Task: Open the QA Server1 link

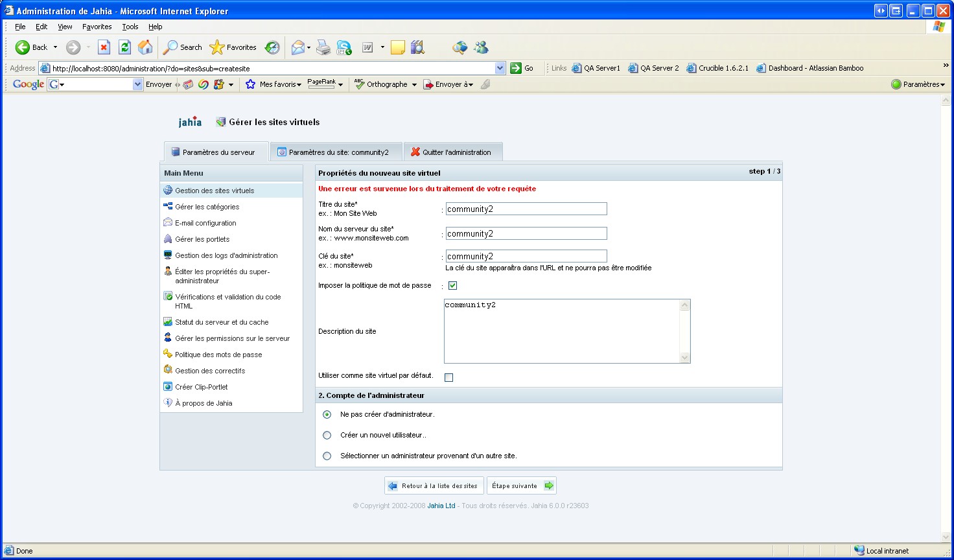Action: coord(596,68)
